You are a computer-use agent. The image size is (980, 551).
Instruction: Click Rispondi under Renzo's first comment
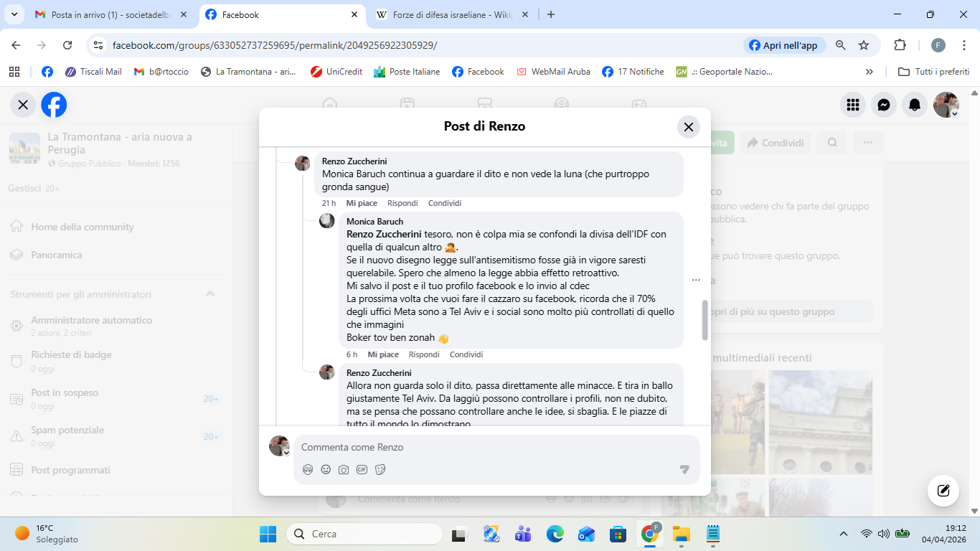click(402, 203)
